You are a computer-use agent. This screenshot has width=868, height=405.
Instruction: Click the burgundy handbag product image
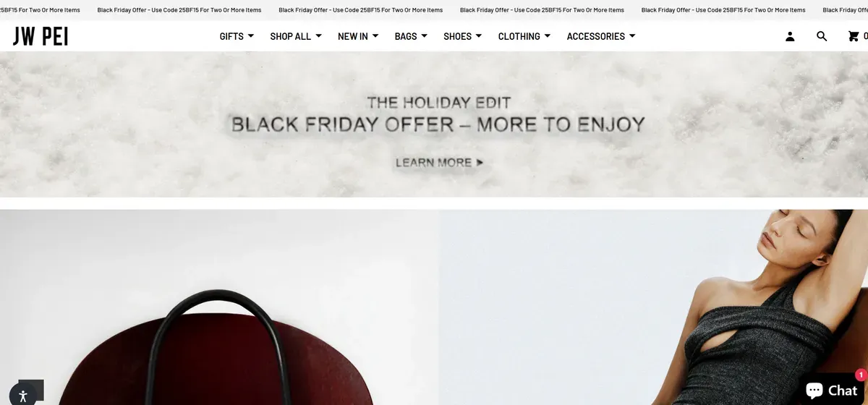click(219, 307)
